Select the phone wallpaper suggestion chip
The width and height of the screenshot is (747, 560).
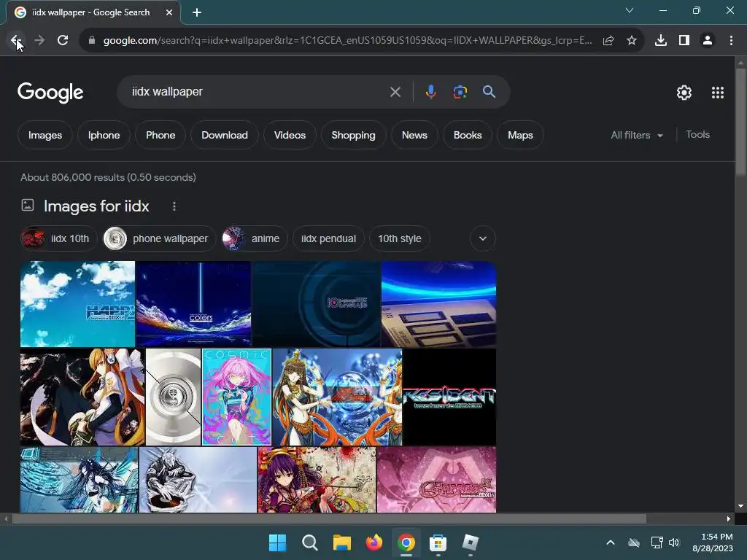(x=159, y=238)
